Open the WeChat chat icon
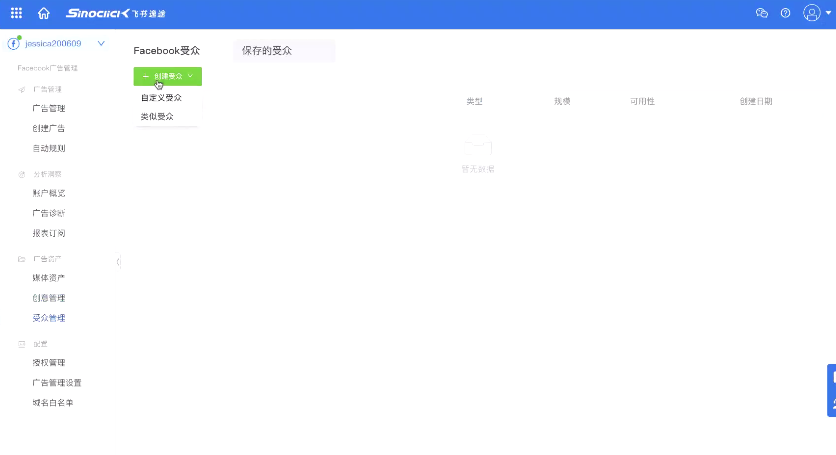836x455 pixels. [762, 13]
